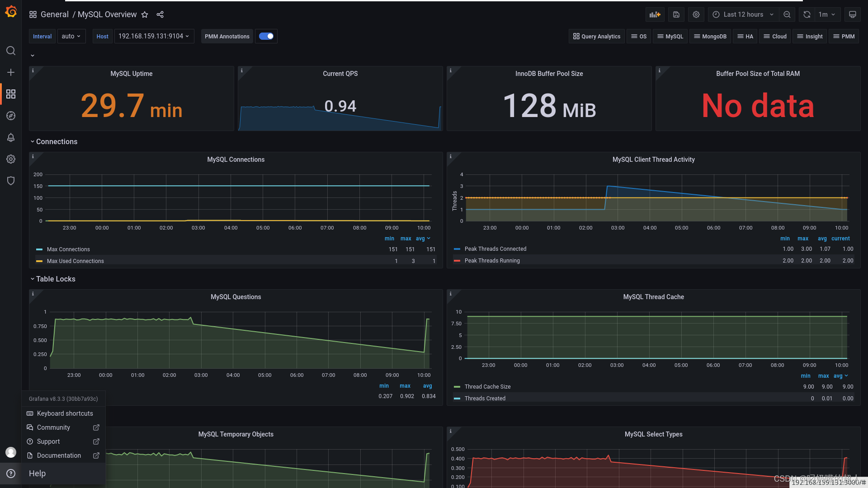Viewport: 868px width, 488px height.
Task: Show info for MySQL Client Thread Activity panel
Action: point(450,156)
